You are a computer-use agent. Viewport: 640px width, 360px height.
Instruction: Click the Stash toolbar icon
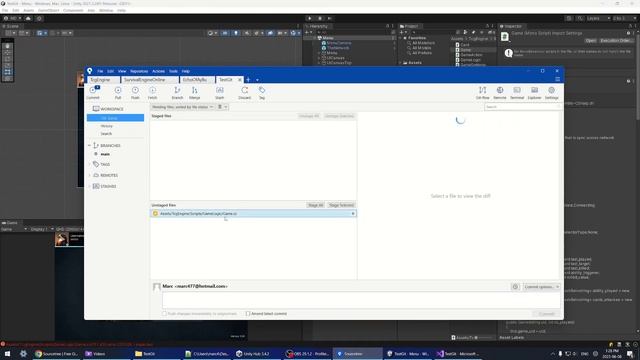point(220,92)
